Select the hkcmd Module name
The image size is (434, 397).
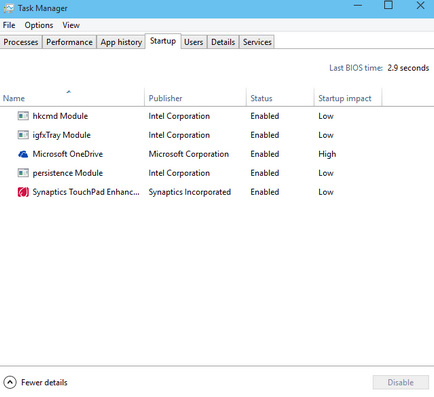pos(60,116)
